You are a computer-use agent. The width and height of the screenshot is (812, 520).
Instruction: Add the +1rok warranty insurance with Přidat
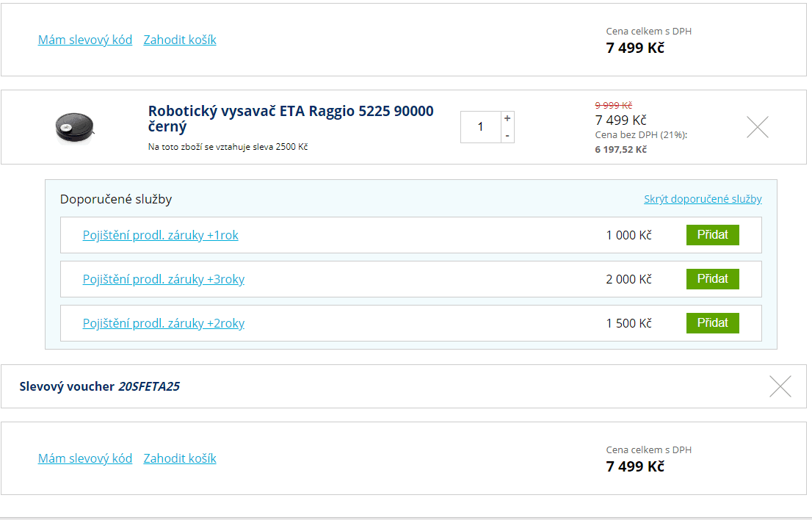713,235
